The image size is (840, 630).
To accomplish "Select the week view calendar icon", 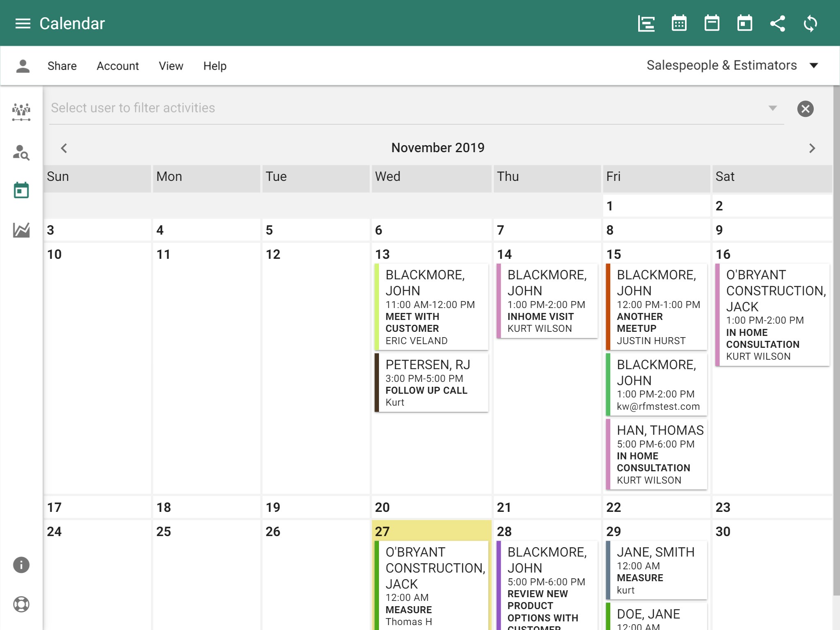I will click(x=712, y=23).
